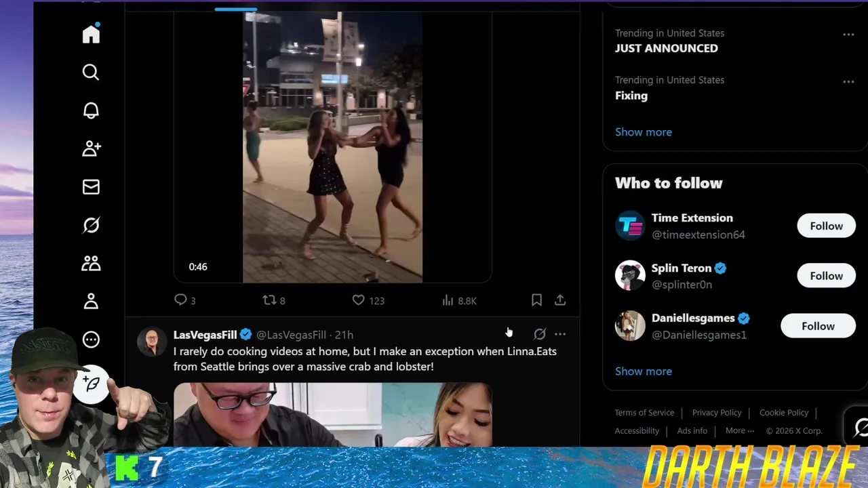
Task: Click the @timeextension64 handle
Action: (698, 235)
